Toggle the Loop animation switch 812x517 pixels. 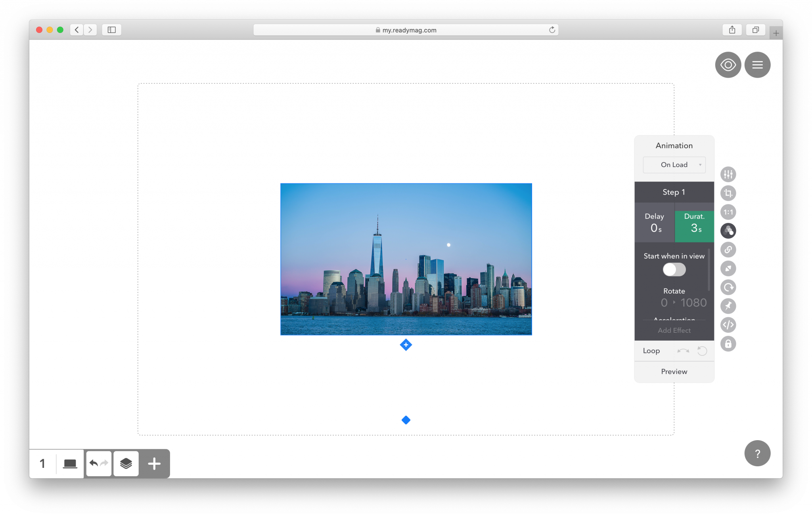tap(702, 350)
